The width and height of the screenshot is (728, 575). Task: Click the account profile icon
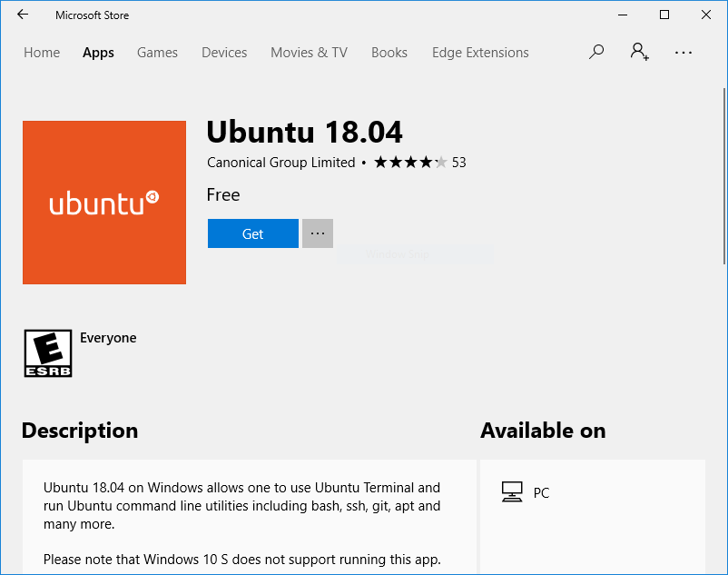pyautogui.click(x=638, y=52)
